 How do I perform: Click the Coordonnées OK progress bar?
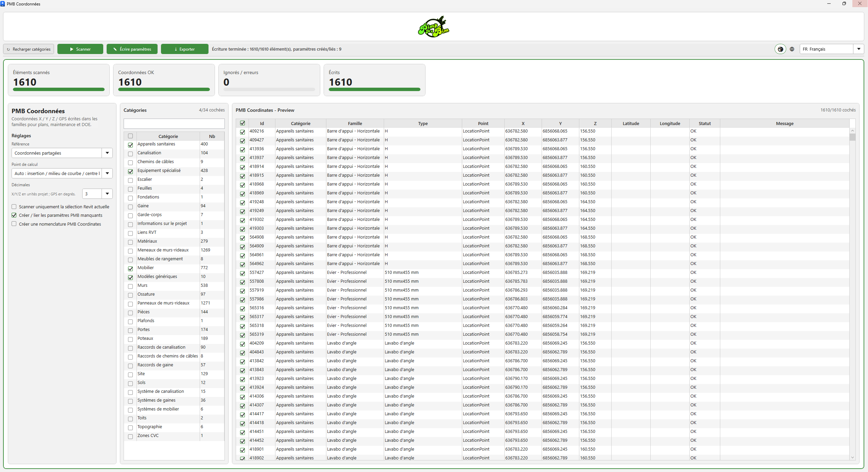pos(164,89)
